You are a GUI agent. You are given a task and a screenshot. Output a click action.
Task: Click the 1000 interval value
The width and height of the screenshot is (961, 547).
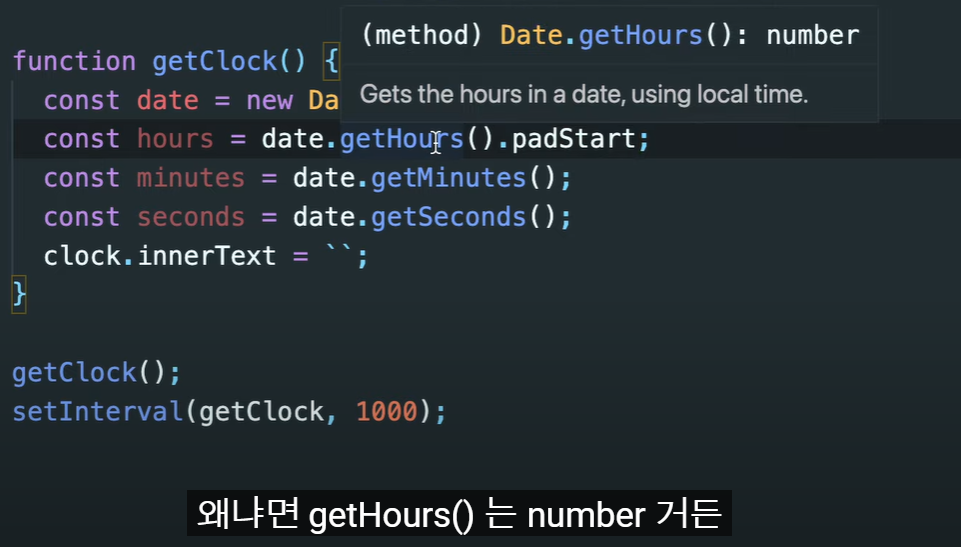pyautogui.click(x=386, y=412)
